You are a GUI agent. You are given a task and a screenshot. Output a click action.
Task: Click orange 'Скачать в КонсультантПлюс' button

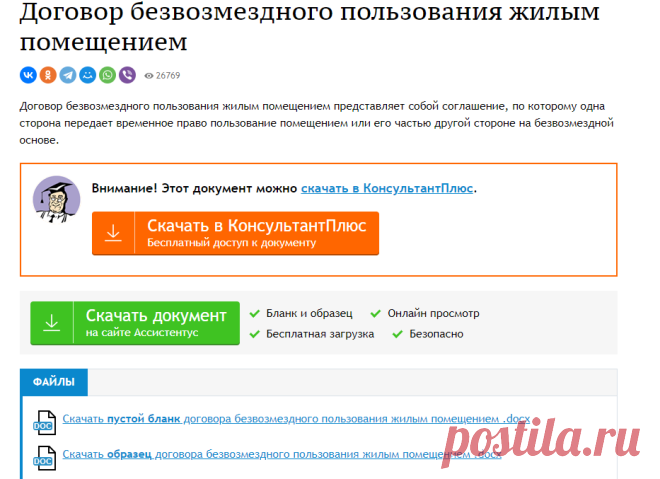click(x=235, y=233)
